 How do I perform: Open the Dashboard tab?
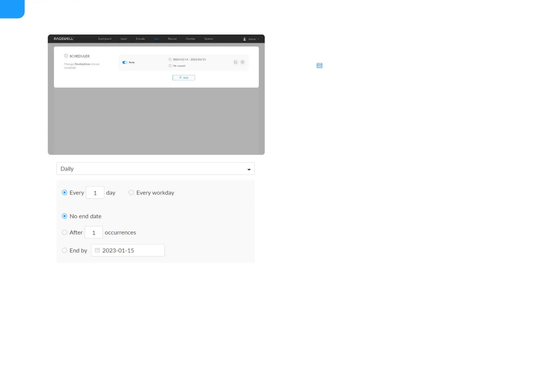pos(105,39)
